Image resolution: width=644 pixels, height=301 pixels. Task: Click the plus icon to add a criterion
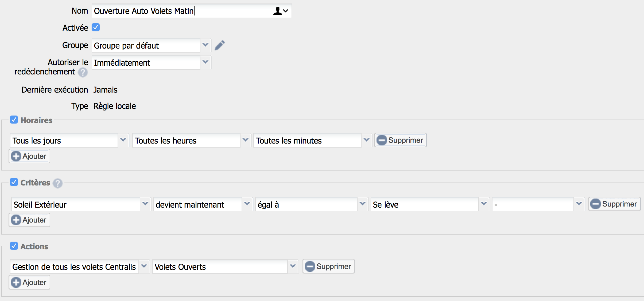tap(16, 220)
